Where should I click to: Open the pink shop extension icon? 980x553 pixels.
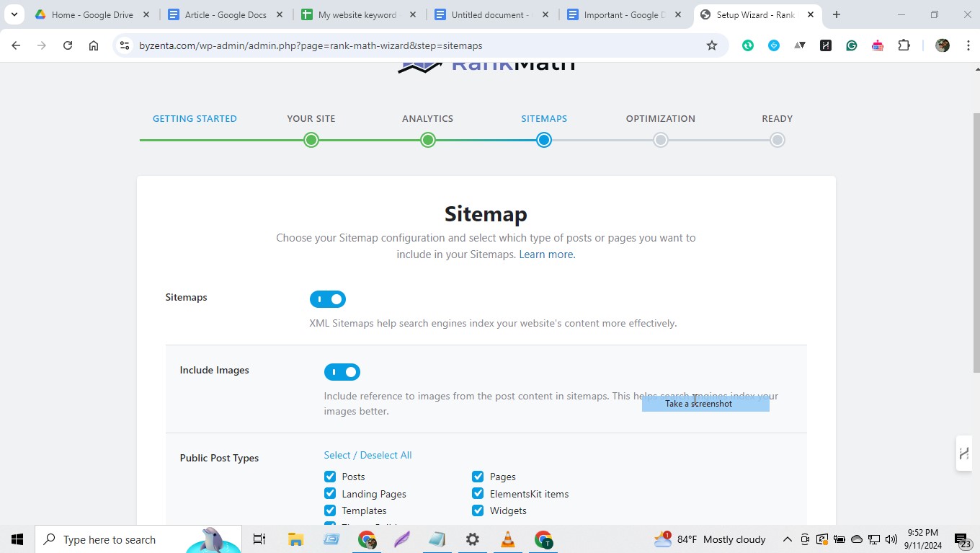pyautogui.click(x=878, y=45)
